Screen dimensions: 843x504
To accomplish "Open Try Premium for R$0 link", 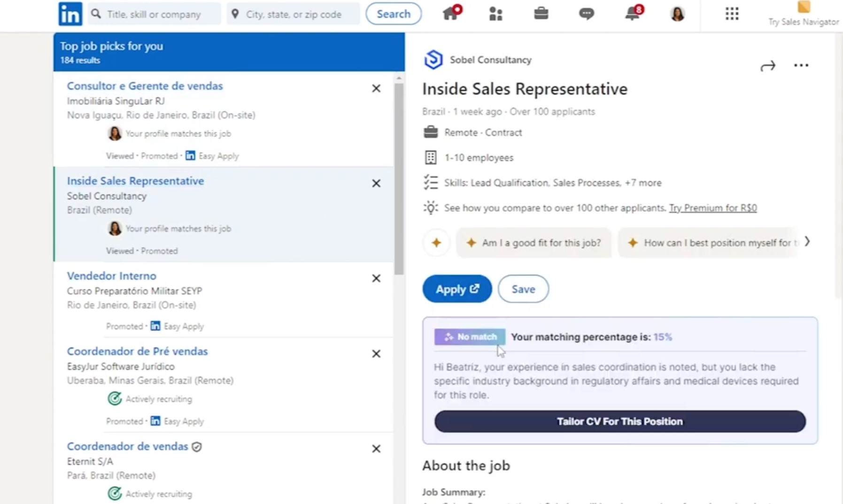I will (713, 208).
